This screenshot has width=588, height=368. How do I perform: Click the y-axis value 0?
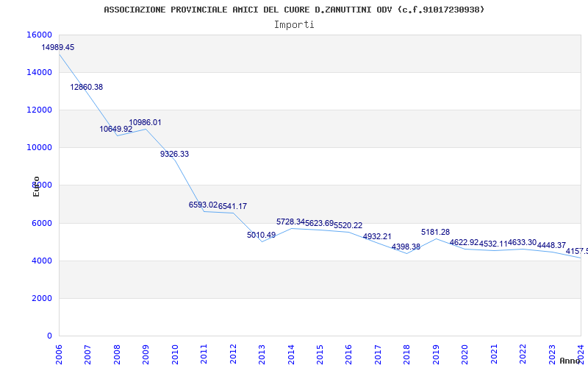[49, 336]
